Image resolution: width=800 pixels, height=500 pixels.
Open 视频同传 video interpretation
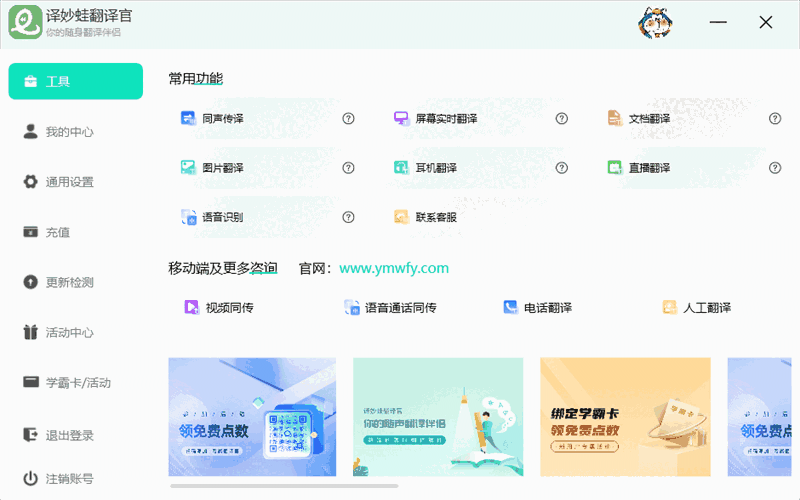(218, 307)
